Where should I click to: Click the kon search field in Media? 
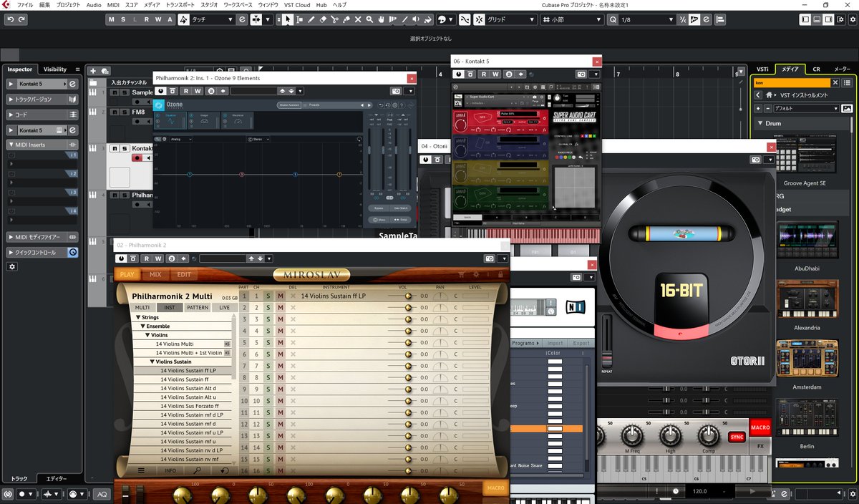793,82
